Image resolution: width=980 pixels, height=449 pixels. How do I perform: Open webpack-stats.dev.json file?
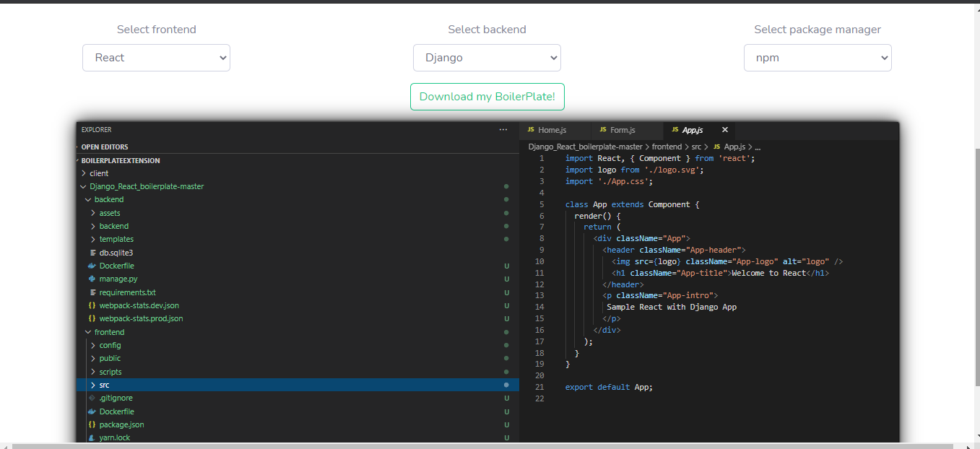[139, 305]
